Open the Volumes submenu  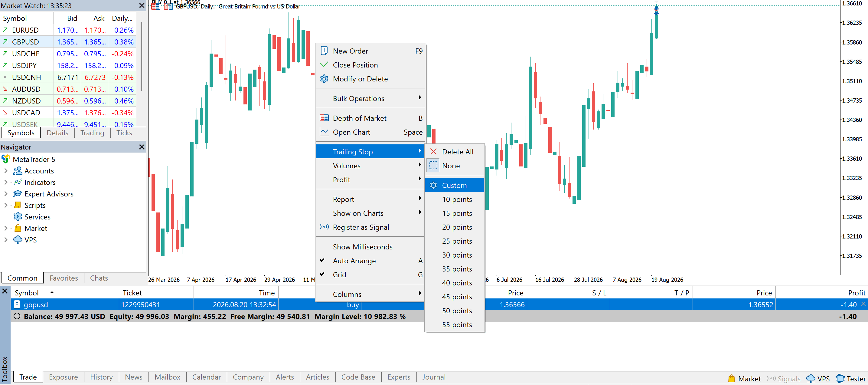pyautogui.click(x=370, y=165)
